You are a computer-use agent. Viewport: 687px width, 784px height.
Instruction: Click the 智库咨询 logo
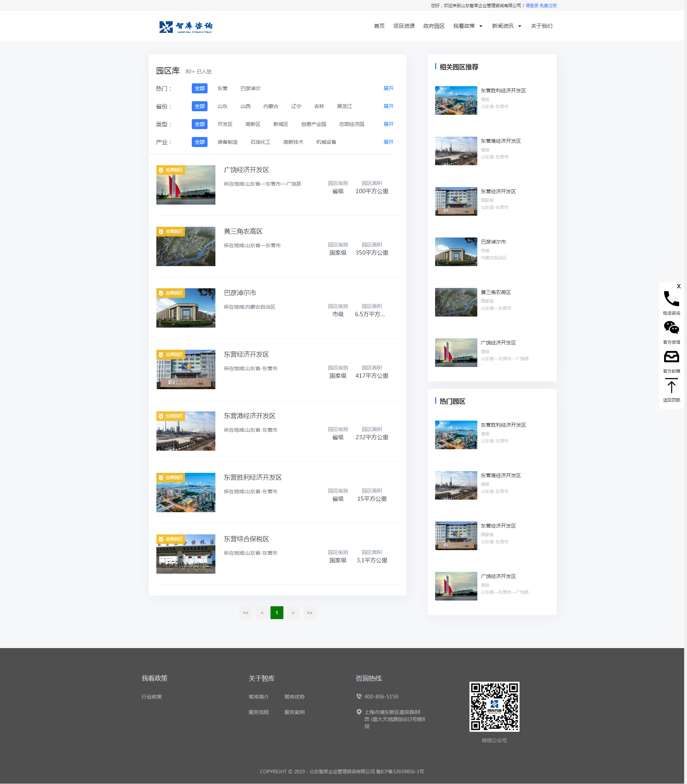tap(186, 26)
